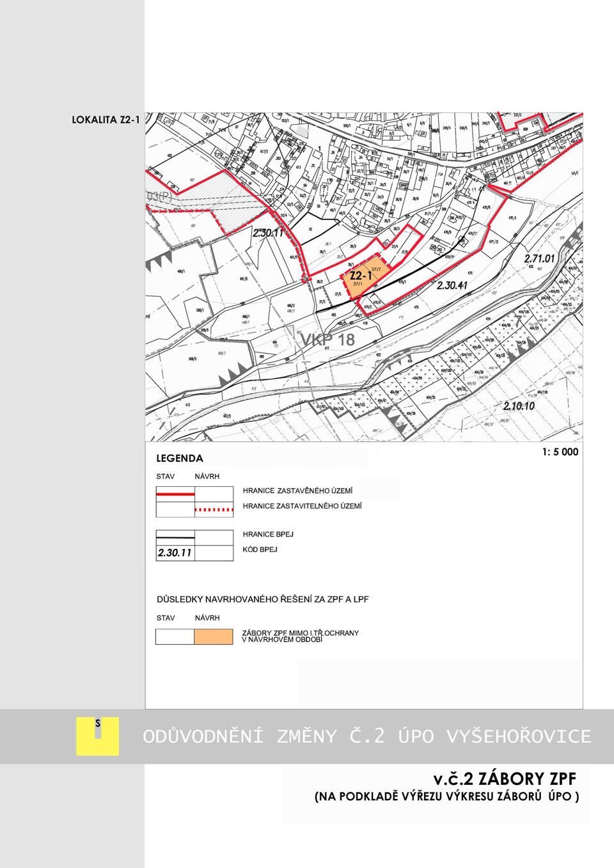Viewport: 614px width, 868px height.
Task: Click the map scale '1: 5 000'
Action: pyautogui.click(x=560, y=452)
